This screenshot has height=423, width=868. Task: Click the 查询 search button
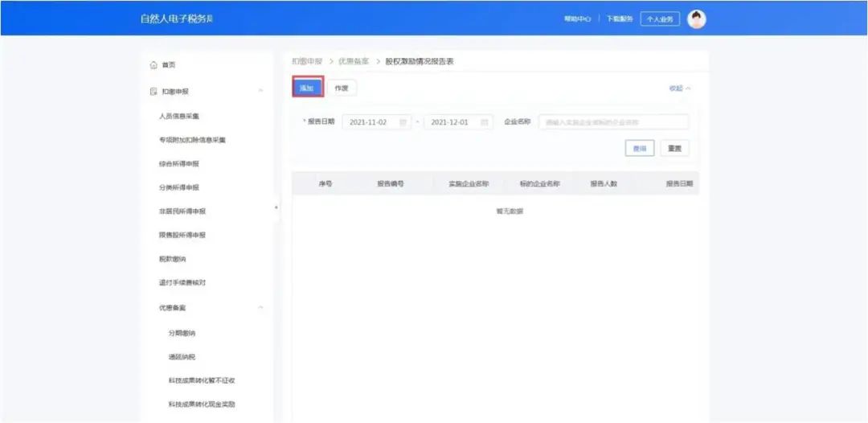(x=640, y=149)
